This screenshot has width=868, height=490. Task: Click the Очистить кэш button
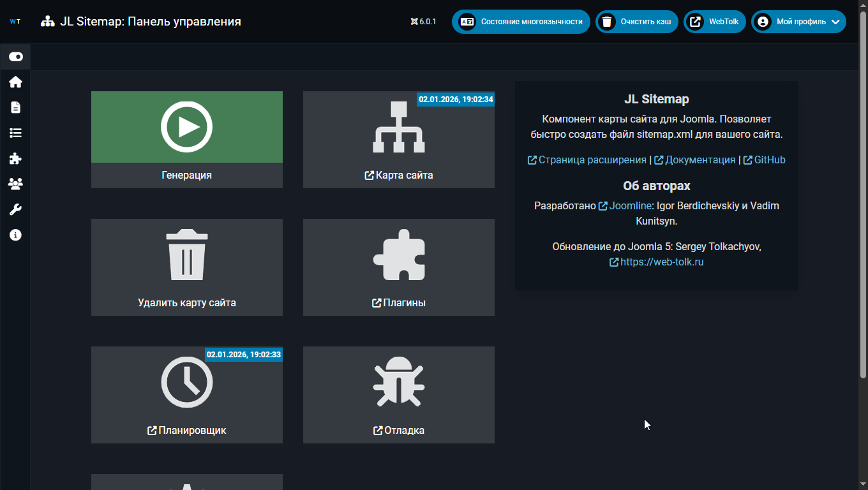(636, 21)
